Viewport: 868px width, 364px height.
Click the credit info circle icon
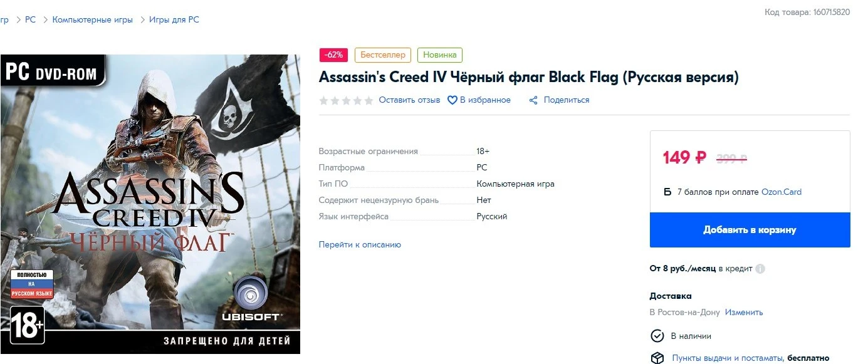tap(760, 269)
